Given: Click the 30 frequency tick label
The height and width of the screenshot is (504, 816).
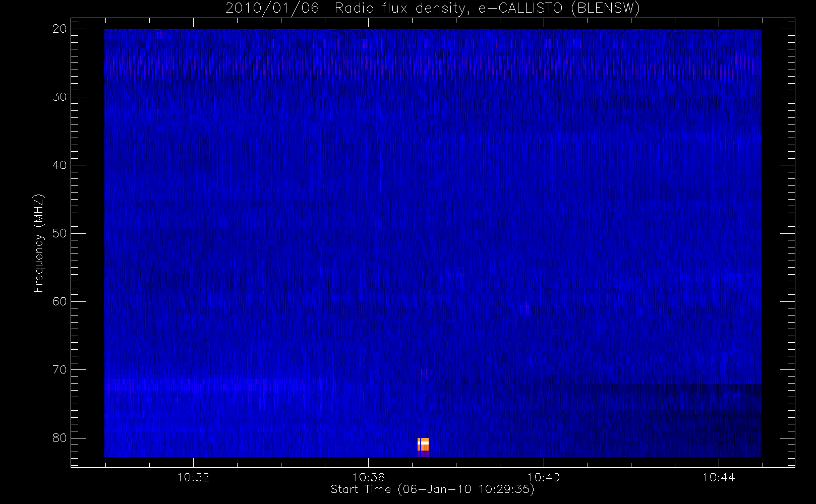Looking at the screenshot, I should 60,97.
